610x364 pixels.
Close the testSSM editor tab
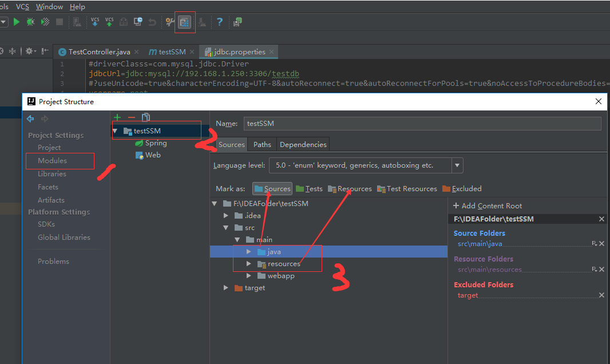tap(192, 52)
